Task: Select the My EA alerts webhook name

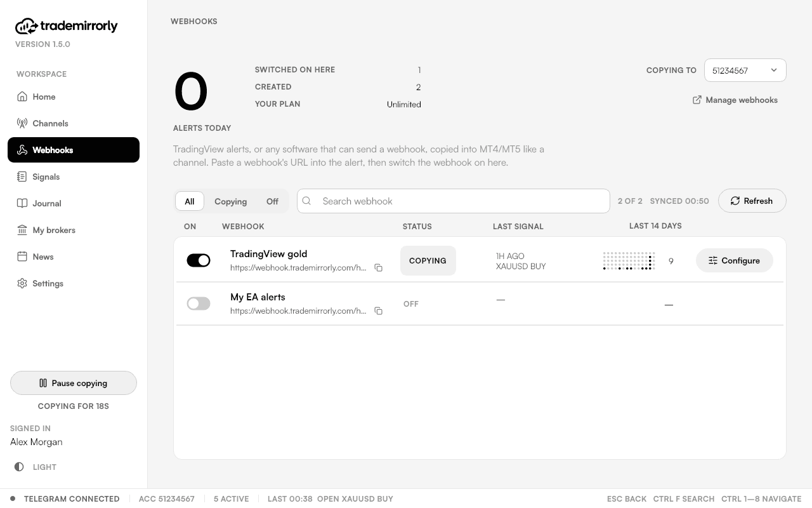Action: coord(258,297)
